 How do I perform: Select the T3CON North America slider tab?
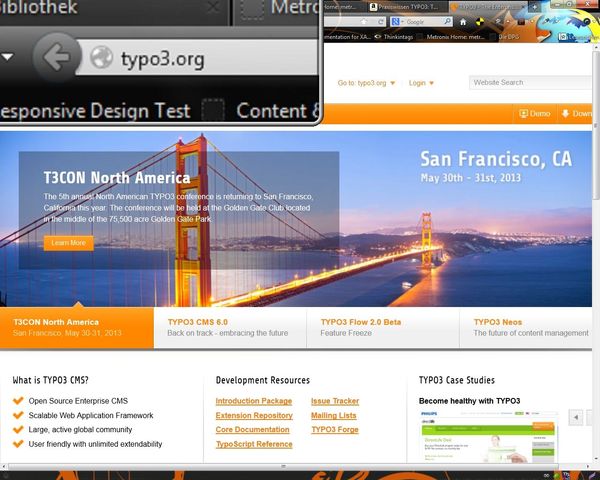(77, 328)
